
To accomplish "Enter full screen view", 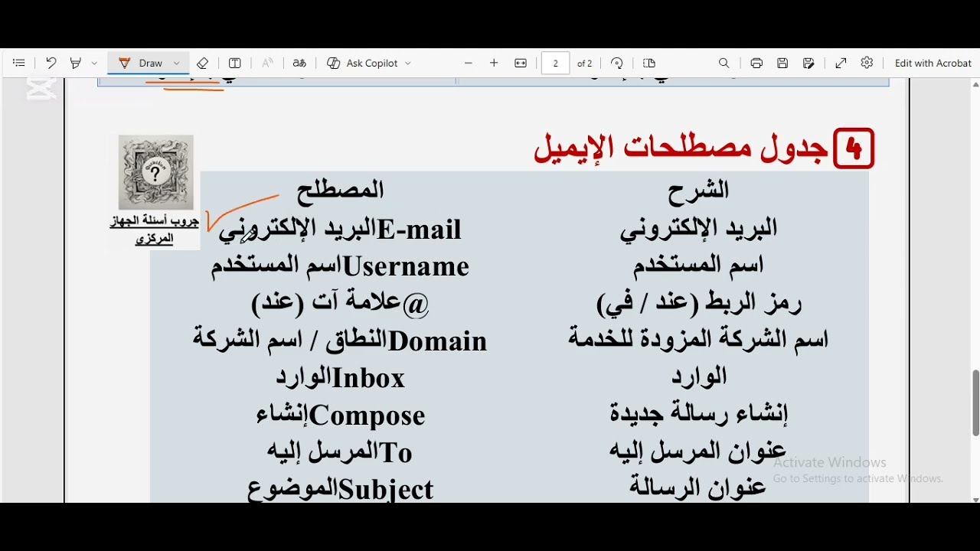I will click(841, 64).
